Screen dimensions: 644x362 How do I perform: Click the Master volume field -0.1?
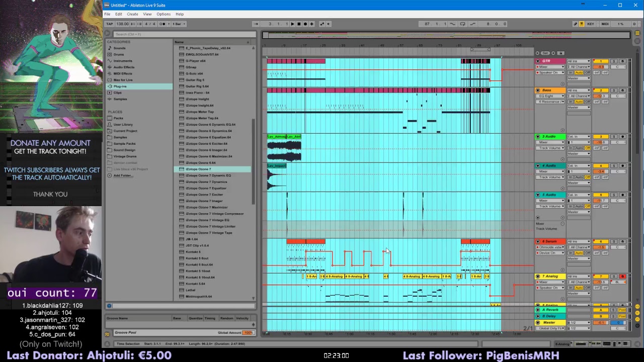click(600, 323)
